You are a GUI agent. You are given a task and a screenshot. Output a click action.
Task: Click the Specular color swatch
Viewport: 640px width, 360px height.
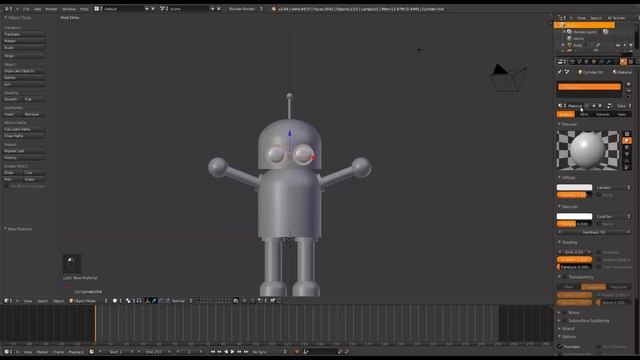tap(574, 216)
